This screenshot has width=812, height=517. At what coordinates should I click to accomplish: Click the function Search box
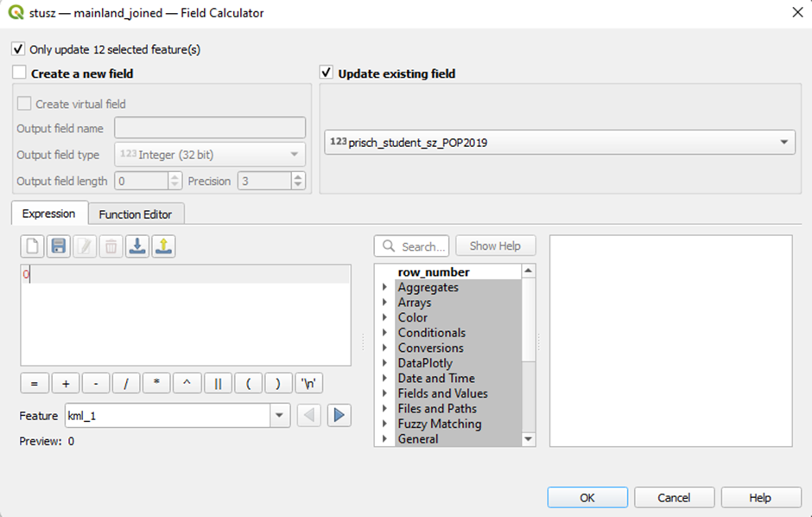click(412, 246)
